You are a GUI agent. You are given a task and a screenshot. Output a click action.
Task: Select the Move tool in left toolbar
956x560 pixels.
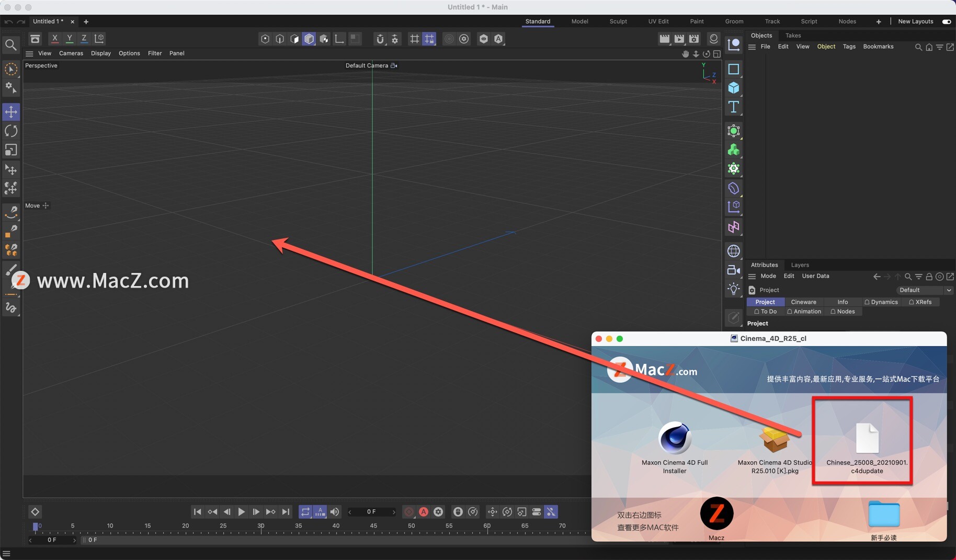[11, 111]
